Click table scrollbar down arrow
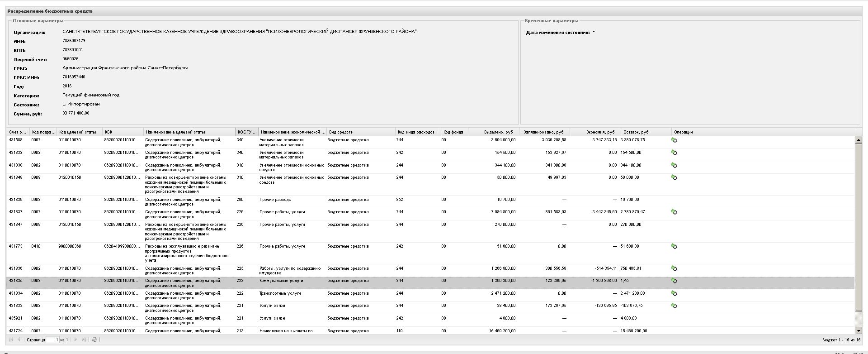 coord(859,331)
